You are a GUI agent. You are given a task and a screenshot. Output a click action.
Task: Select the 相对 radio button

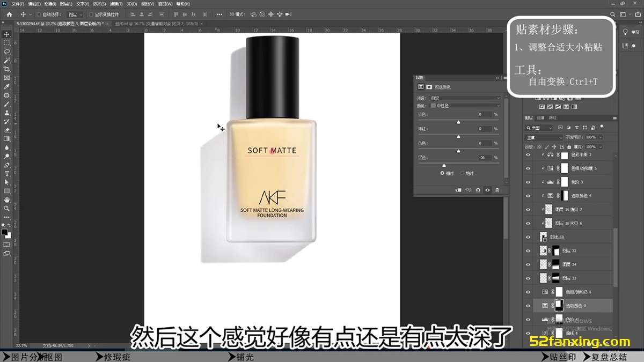pyautogui.click(x=442, y=173)
